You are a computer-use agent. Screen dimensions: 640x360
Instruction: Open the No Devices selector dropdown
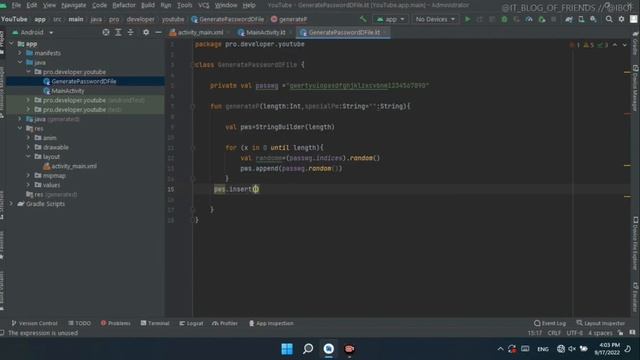pos(435,19)
